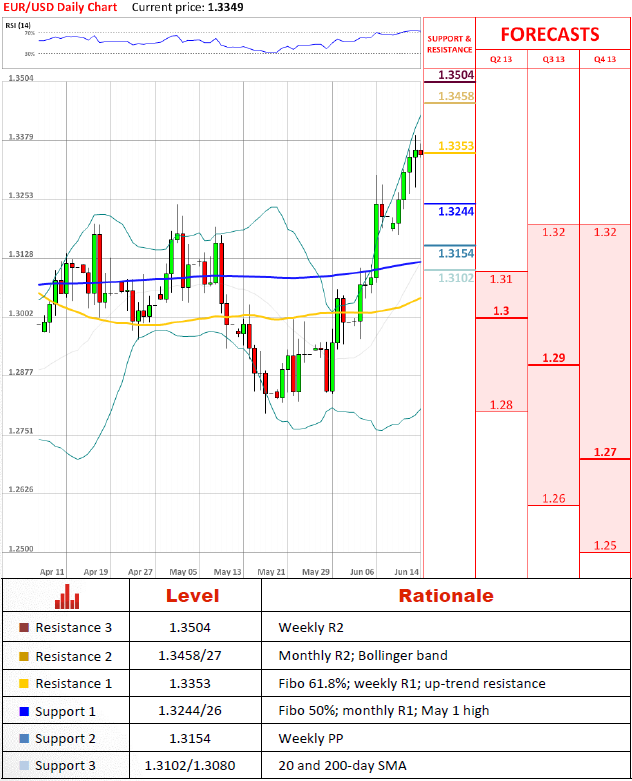The width and height of the screenshot is (632, 781).
Task: Click the Support 2 row label
Action: [65, 739]
